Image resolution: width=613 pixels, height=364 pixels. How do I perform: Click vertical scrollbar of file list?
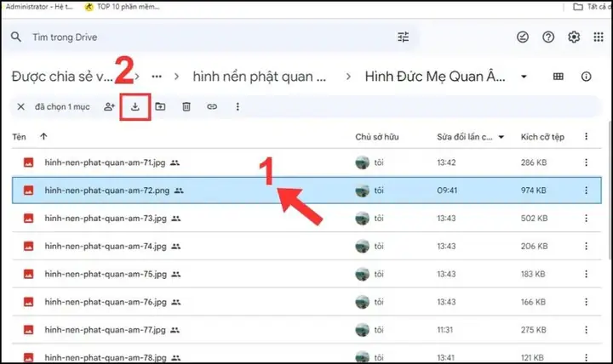(610, 190)
